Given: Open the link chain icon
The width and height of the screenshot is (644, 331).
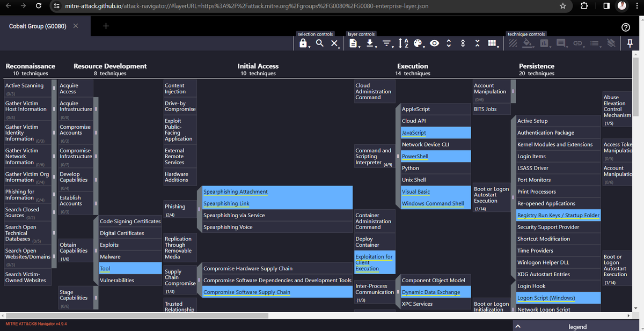Looking at the screenshot, I should (x=578, y=43).
